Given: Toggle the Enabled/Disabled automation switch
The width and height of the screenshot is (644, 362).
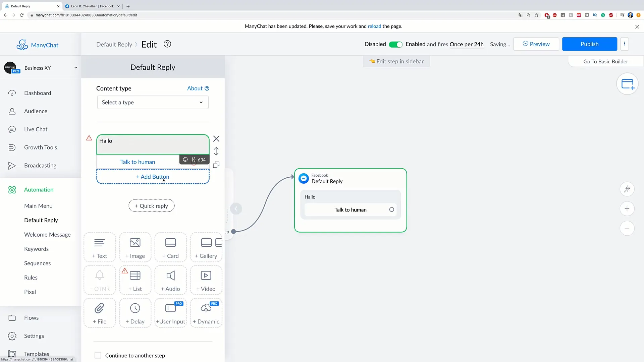Looking at the screenshot, I should pos(395,44).
